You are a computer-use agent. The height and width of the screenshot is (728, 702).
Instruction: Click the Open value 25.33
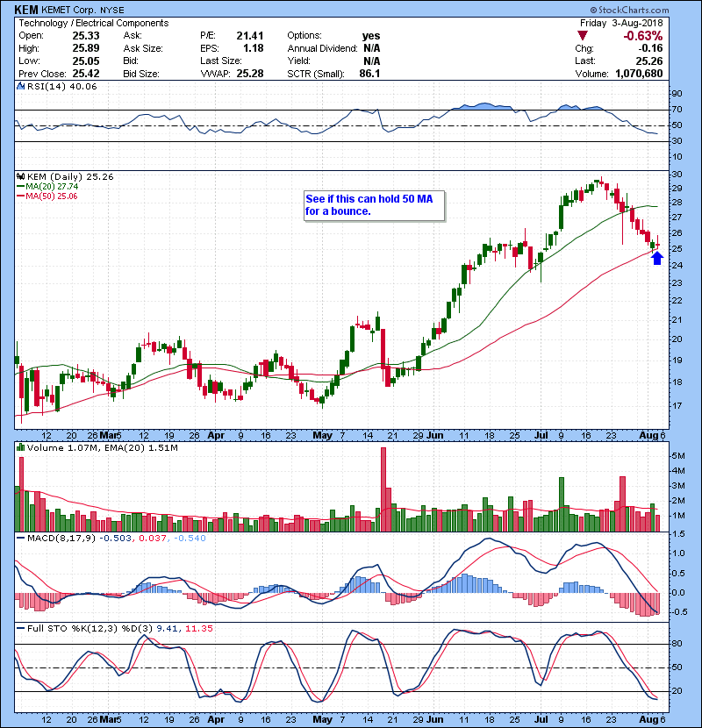click(x=86, y=36)
